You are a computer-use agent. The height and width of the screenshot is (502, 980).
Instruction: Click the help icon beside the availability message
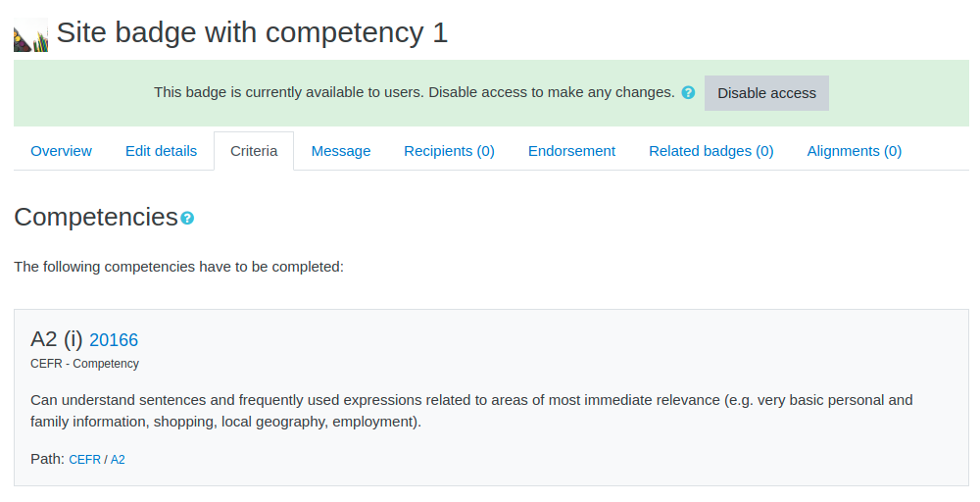[688, 92]
